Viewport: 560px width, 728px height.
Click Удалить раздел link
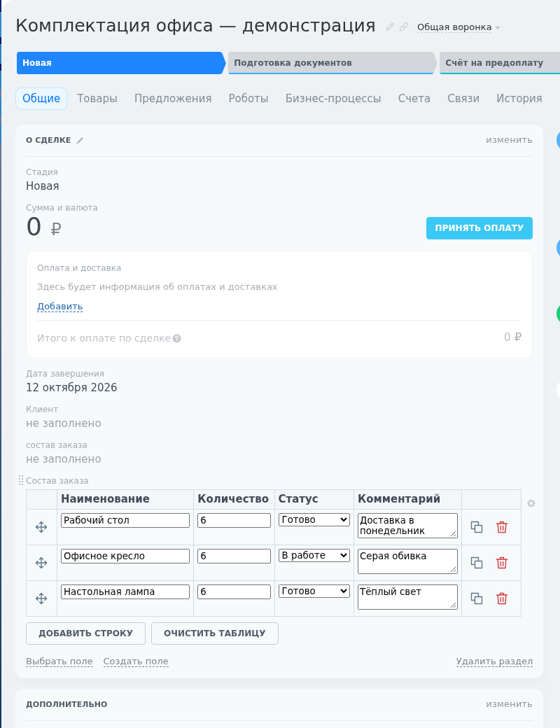[494, 661]
